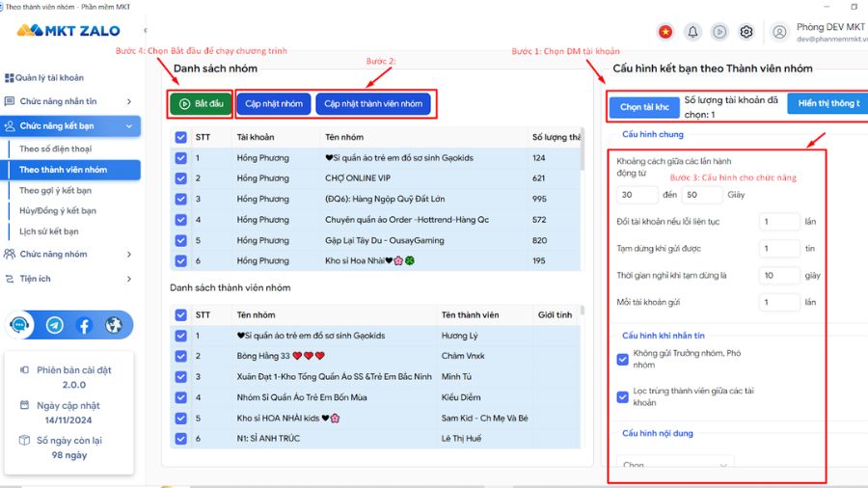Collapse Chức năng kết bạn menu

(70, 126)
